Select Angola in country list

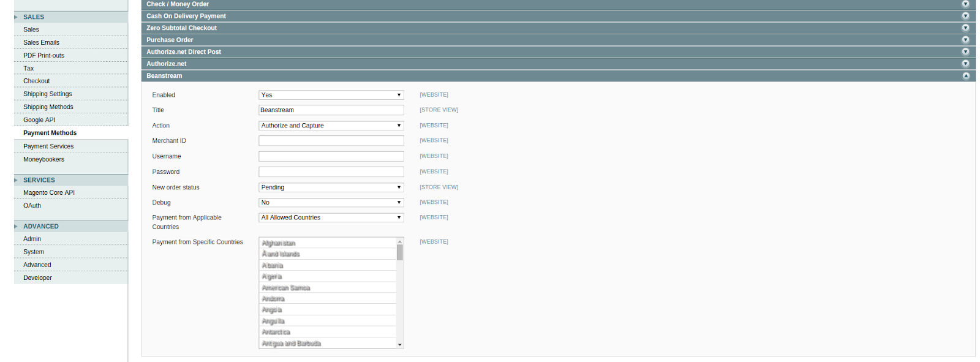(328, 310)
